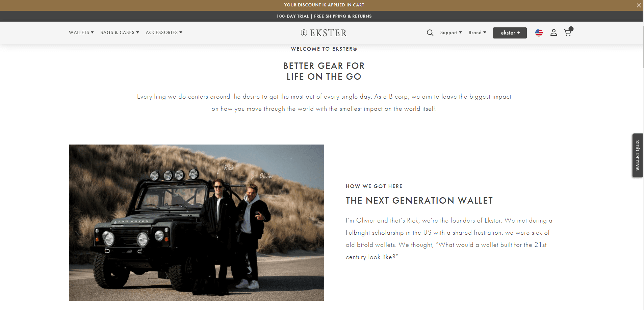Expand the Accessories dropdown menu
The image size is (644, 310).
click(x=164, y=32)
